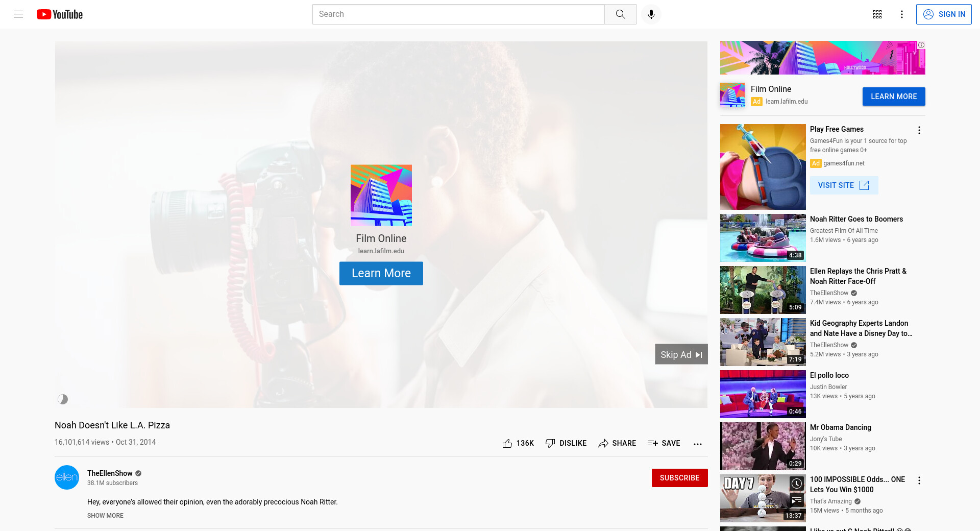Screen dimensions: 980x531
Task: Open ad info icon on banner
Action: 921,45
